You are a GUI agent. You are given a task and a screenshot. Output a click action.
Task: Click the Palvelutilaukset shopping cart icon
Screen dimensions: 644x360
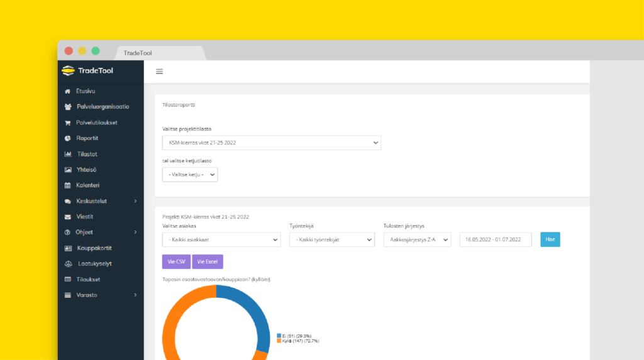[68, 123]
